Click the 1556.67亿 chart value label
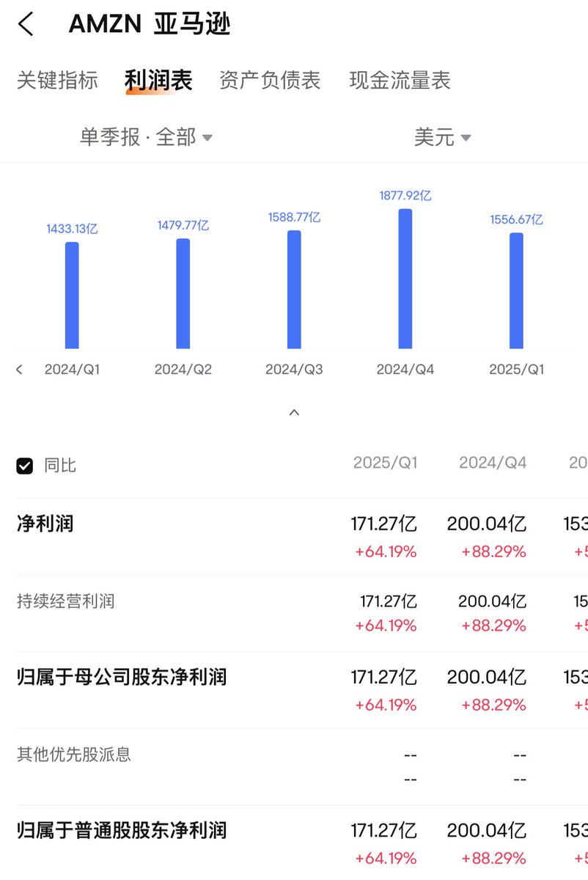This screenshot has height=880, width=588. point(517,219)
